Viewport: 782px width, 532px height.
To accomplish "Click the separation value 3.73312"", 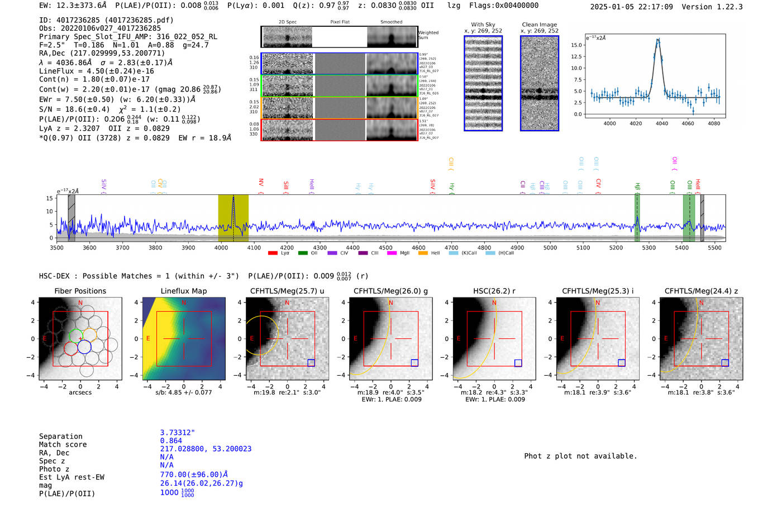I will tap(178, 433).
